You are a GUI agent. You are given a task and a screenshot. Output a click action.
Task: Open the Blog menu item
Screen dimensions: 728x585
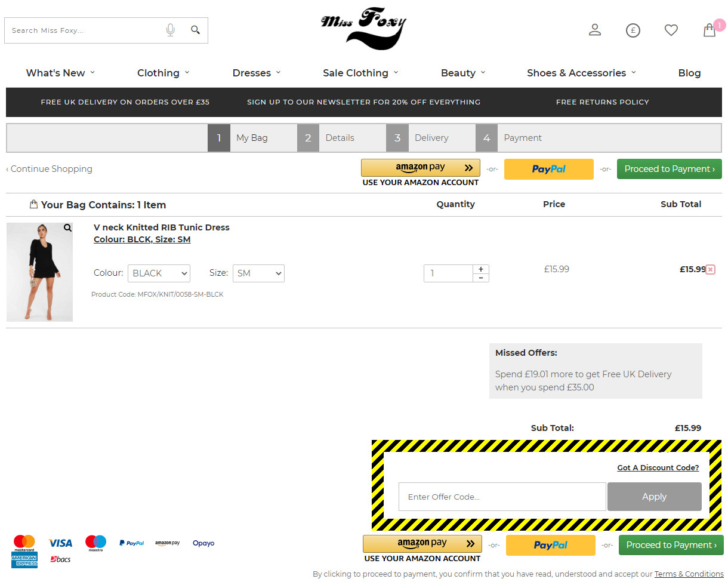click(689, 73)
